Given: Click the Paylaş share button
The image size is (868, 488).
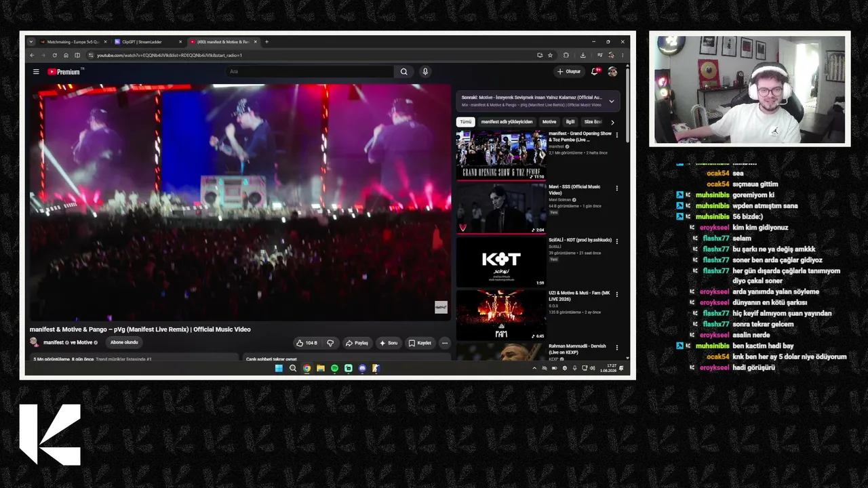Looking at the screenshot, I should [357, 343].
